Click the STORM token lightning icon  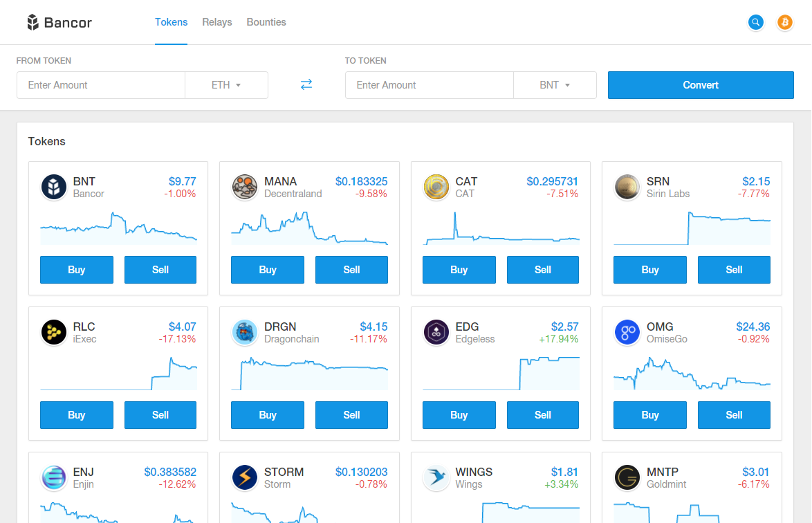[x=244, y=477]
